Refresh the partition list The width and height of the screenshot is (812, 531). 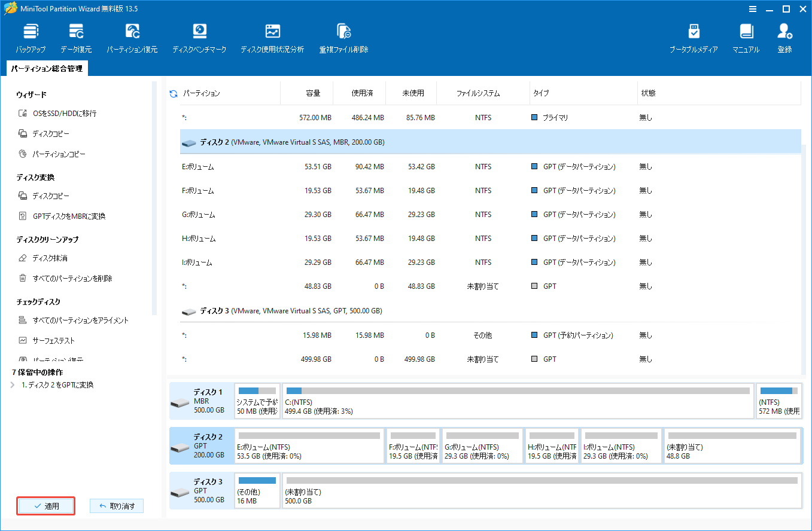click(173, 93)
